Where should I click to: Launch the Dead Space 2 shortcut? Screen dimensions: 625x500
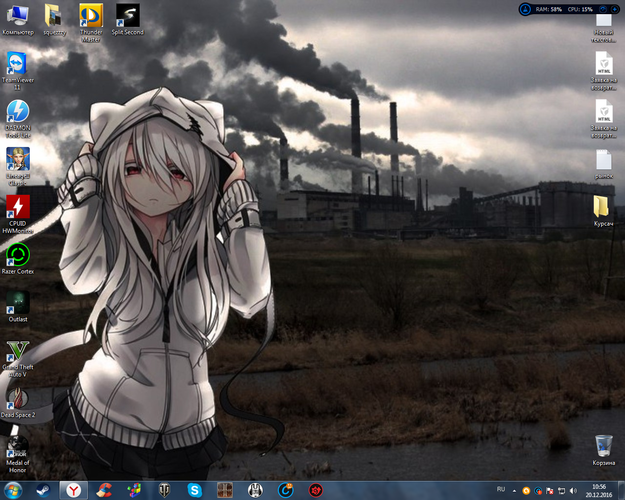click(18, 403)
